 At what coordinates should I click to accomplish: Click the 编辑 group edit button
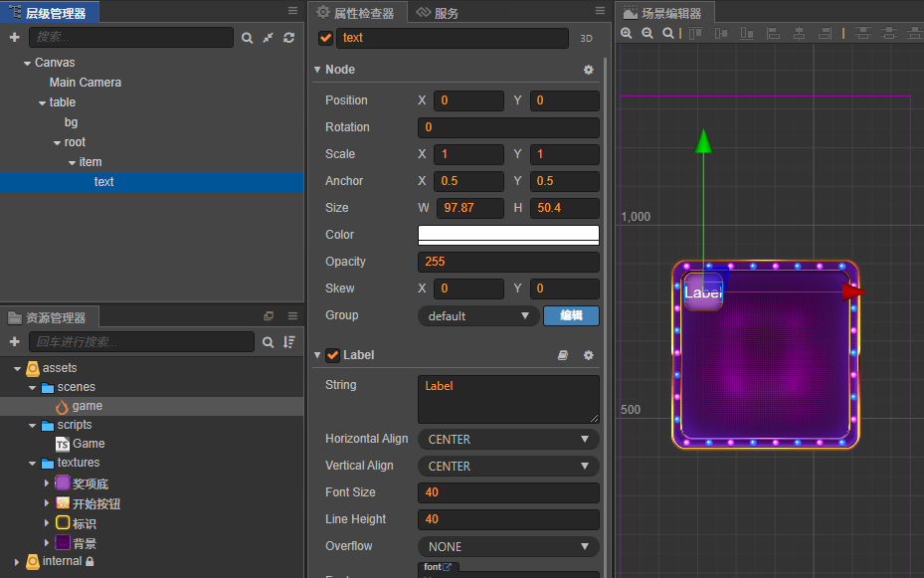571,315
